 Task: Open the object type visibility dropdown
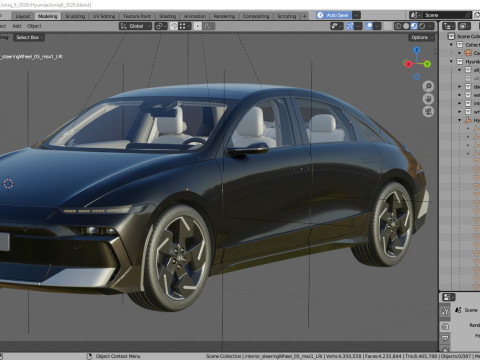pyautogui.click(x=337, y=26)
